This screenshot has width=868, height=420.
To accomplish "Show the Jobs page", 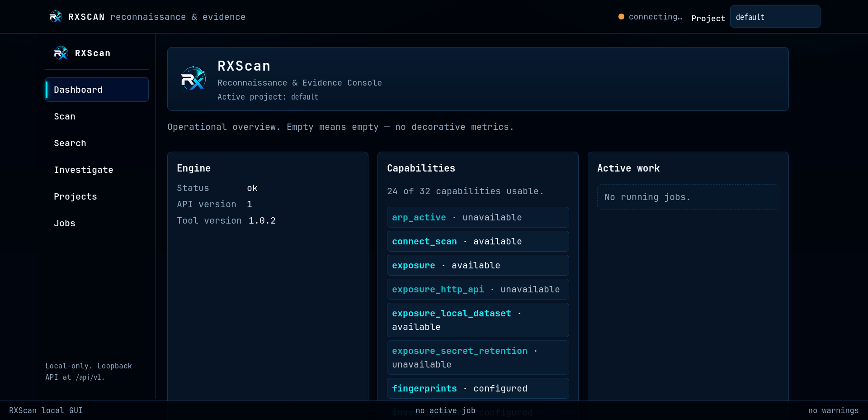I will [97, 223].
